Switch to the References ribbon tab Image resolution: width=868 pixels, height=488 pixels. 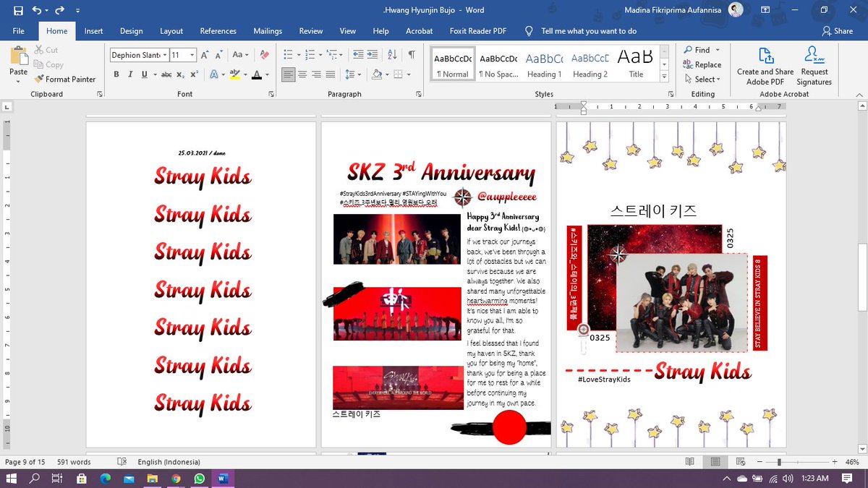click(218, 31)
